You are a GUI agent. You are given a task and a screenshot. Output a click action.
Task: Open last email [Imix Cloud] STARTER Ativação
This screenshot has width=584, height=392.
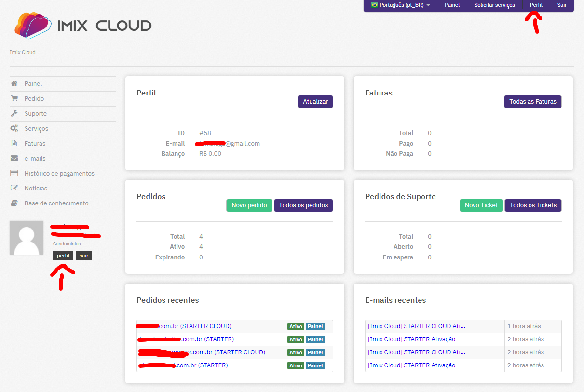point(411,365)
